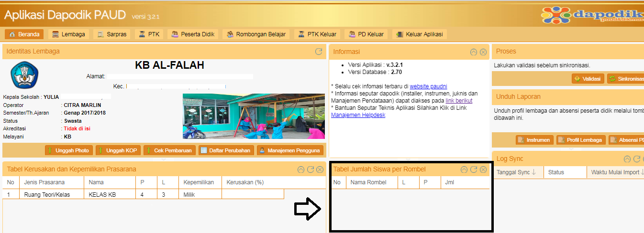Collapse the Tabel Jumlah Siswa per Rombel panel
The width and height of the screenshot is (644, 233).
coord(464,169)
